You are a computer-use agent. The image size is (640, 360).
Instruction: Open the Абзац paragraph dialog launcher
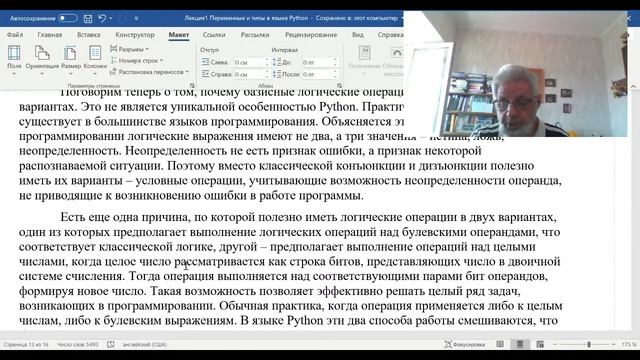[x=339, y=86]
